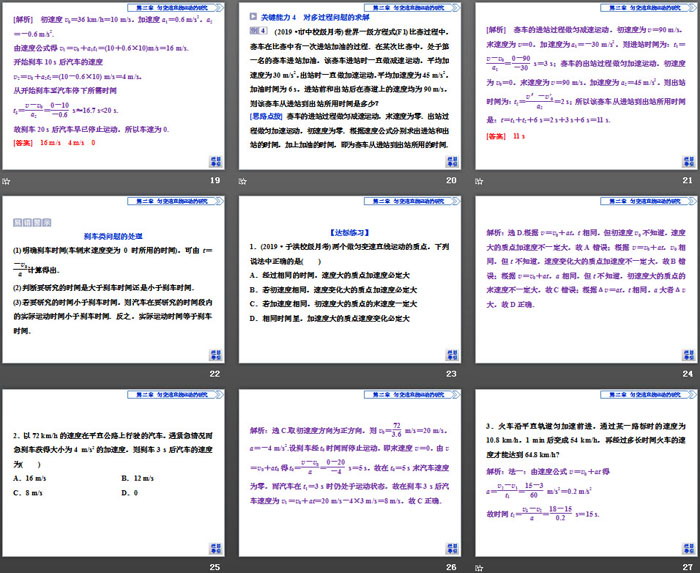The height and width of the screenshot is (573, 700).
Task: Click the slide number 25 label
Action: [215, 567]
